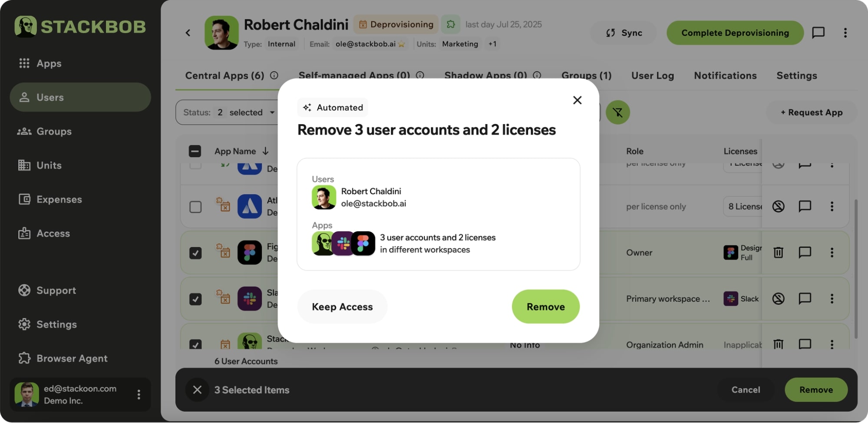This screenshot has height=423, width=868.
Task: Open comment icon in 8 Licenses row
Action: point(805,206)
